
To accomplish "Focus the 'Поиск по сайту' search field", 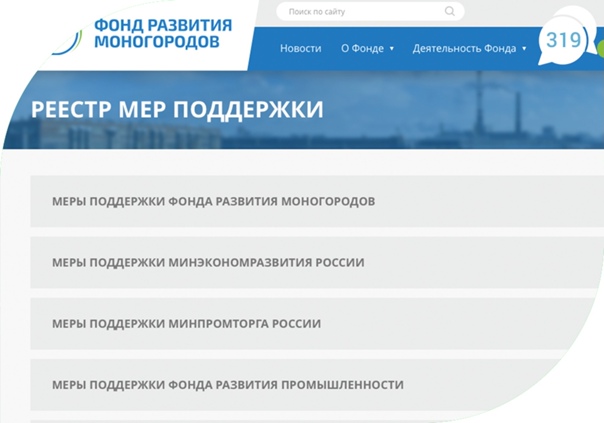I will (370, 12).
